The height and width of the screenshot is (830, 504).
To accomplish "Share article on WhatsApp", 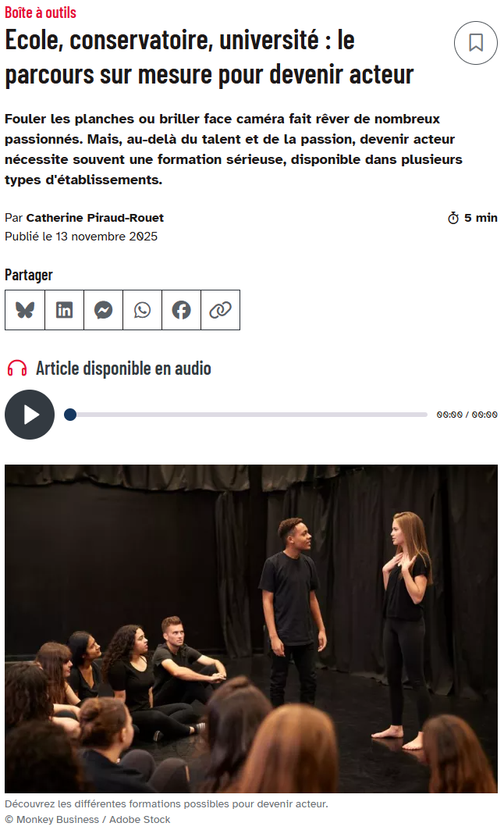I will pos(142,310).
